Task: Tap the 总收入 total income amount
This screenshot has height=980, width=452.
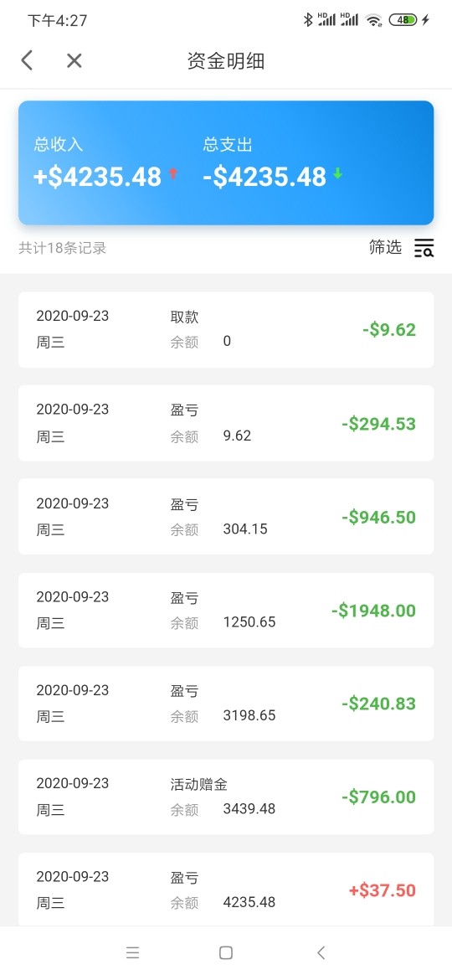Action: (98, 177)
